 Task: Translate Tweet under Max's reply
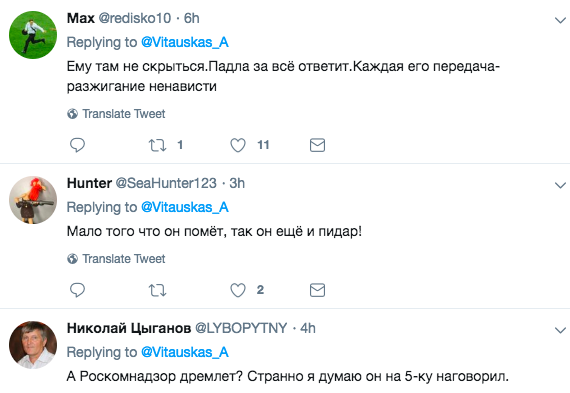click(x=116, y=114)
